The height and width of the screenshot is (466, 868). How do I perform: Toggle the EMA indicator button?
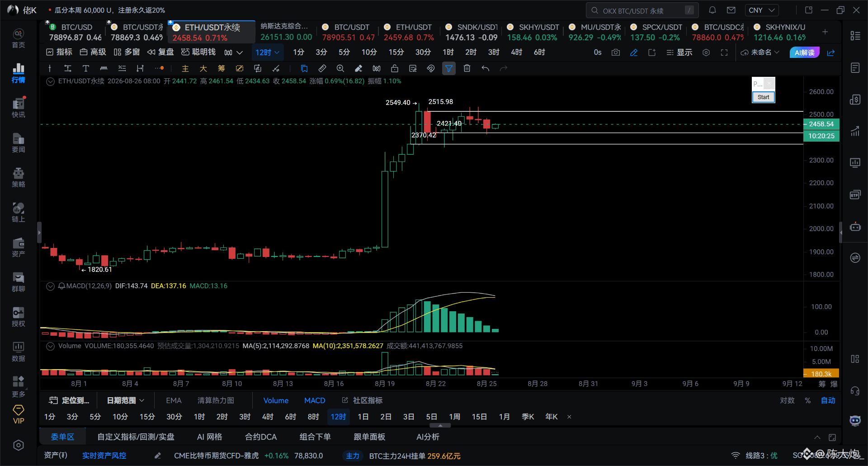pyautogui.click(x=174, y=400)
